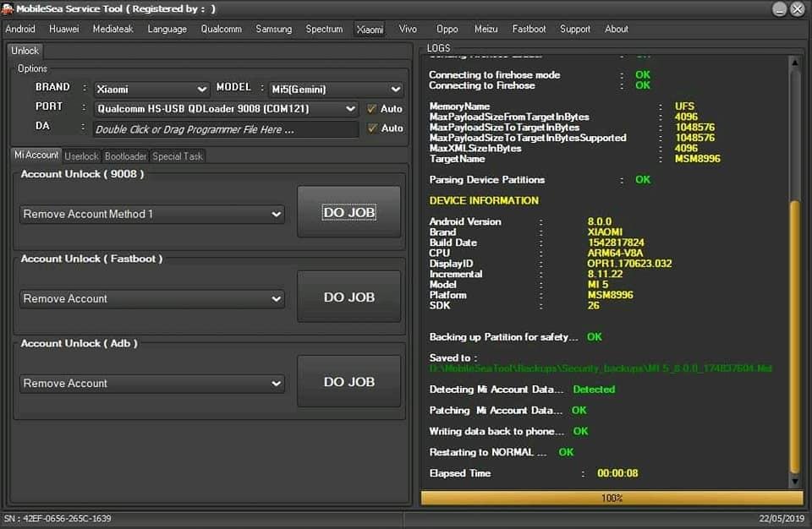812x529 pixels.
Task: Toggle the Auto checkbox next to PORT
Action: (x=371, y=109)
